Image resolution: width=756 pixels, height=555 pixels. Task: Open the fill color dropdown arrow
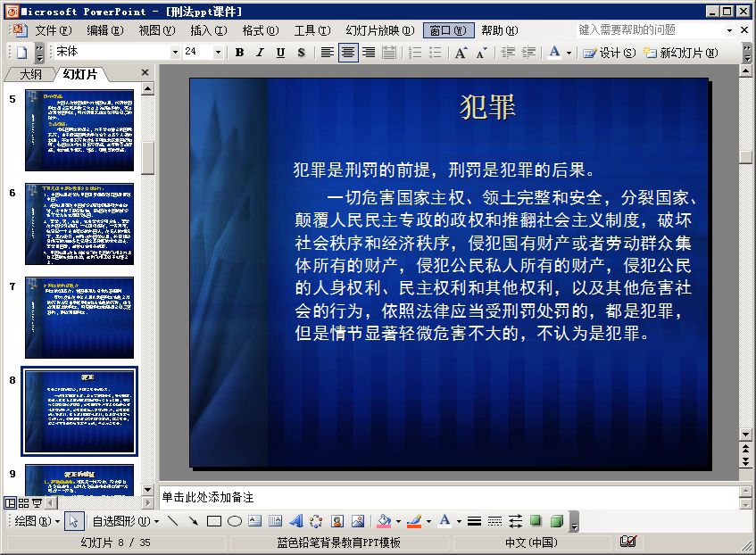(x=398, y=521)
